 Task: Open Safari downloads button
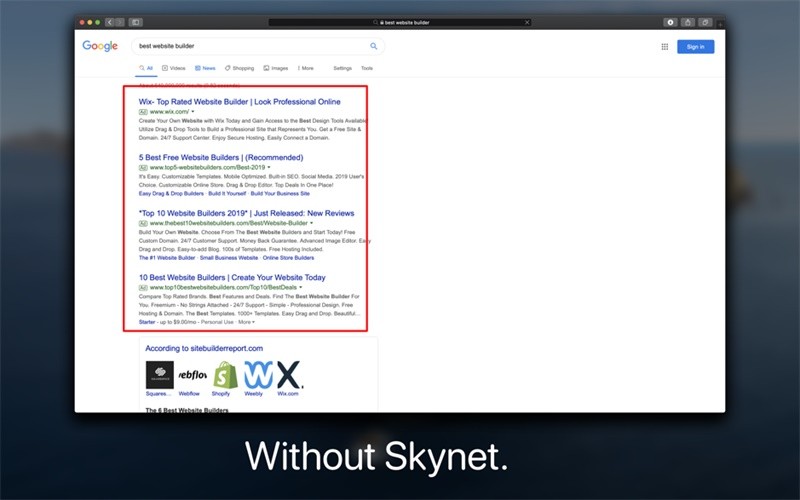(x=670, y=22)
